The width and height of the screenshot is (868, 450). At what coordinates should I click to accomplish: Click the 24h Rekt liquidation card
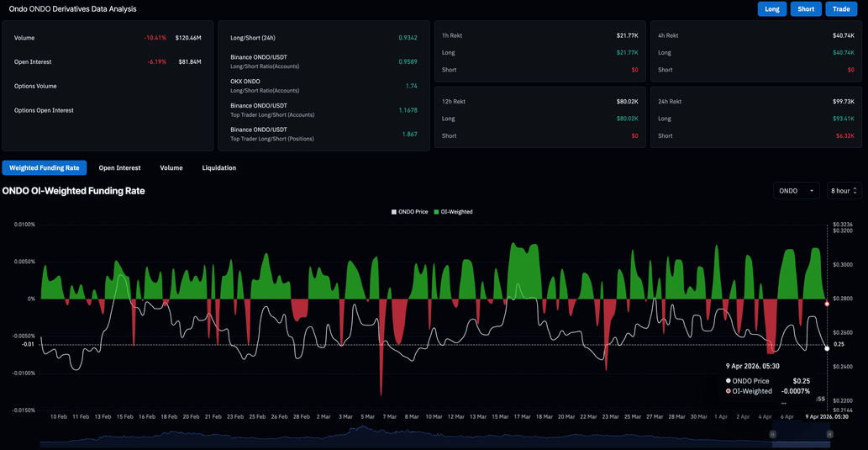(755, 118)
